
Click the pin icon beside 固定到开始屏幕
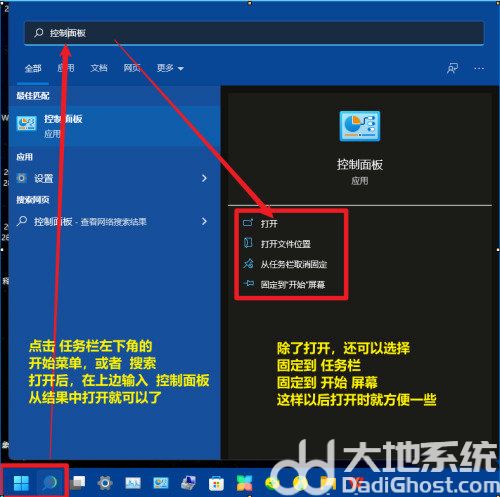248,284
